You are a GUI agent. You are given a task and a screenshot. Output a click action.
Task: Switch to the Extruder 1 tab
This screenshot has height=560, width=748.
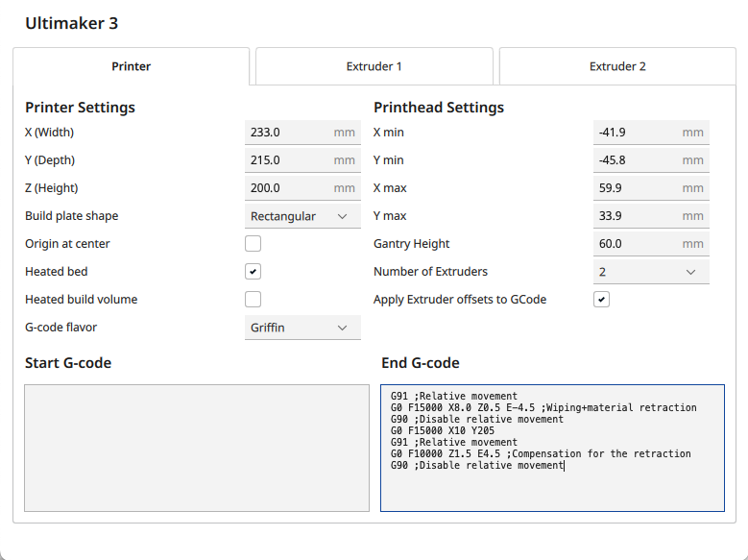(374, 66)
